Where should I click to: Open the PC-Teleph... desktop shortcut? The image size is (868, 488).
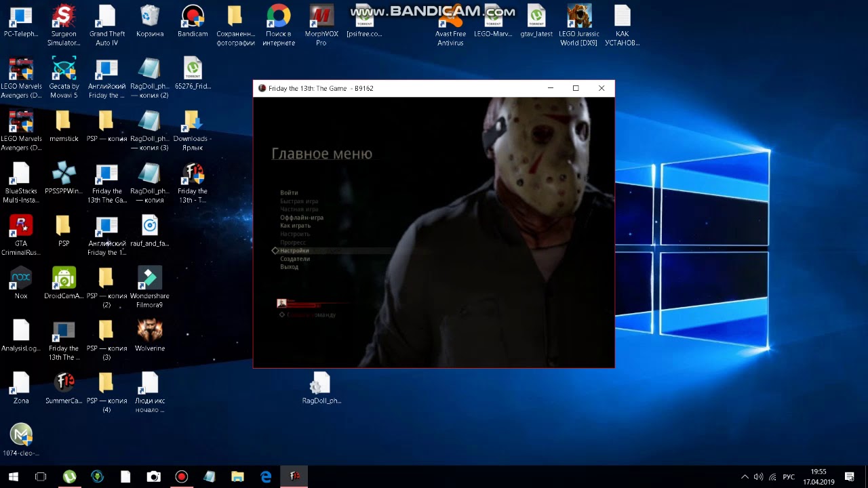[x=21, y=22]
